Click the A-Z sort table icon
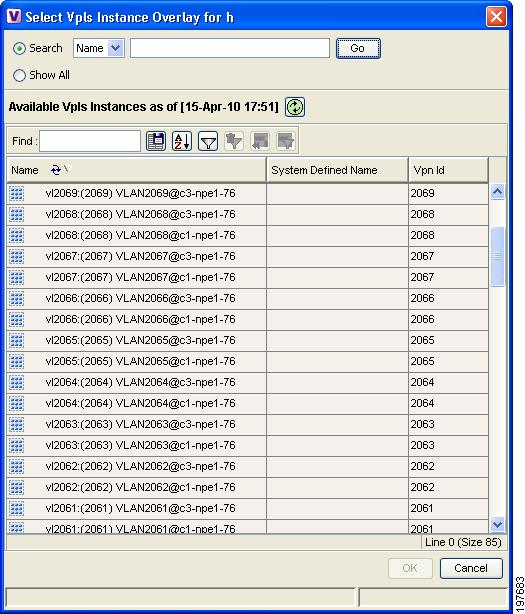525x614 pixels. (182, 141)
